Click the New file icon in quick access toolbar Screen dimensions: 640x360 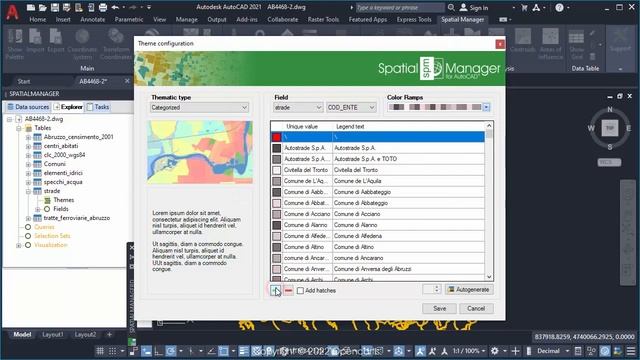[31, 7]
